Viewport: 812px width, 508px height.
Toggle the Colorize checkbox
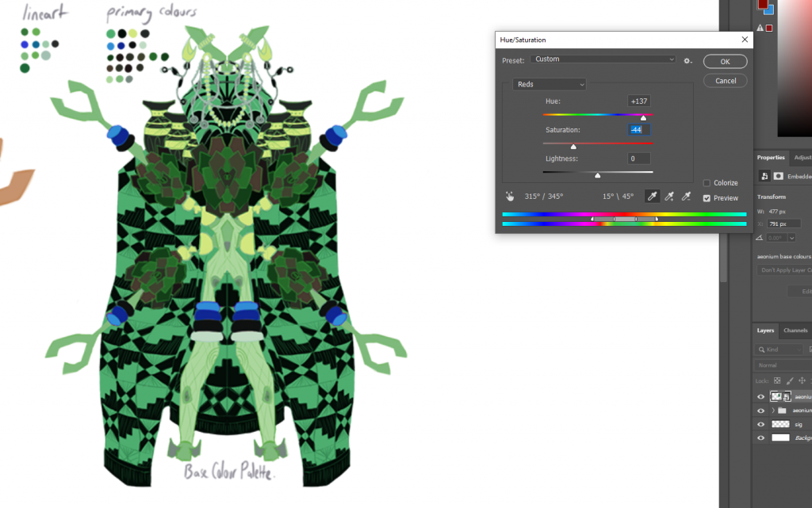[707, 183]
